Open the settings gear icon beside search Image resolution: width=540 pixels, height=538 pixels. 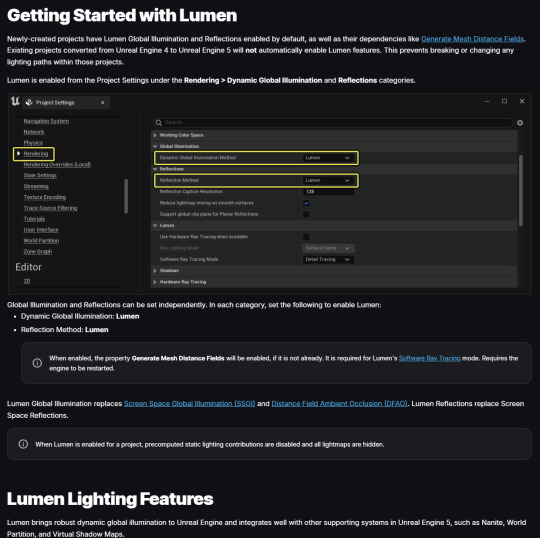click(520, 123)
